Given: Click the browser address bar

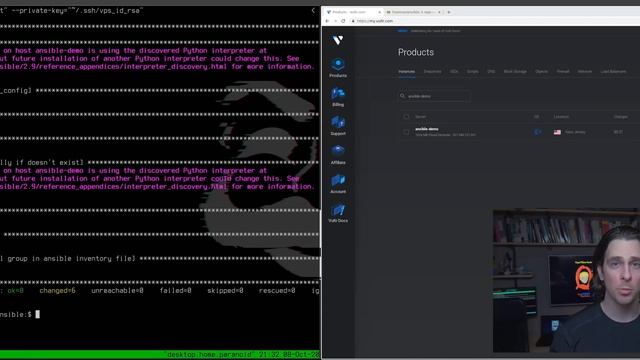Looking at the screenshot, I should tap(496, 21).
